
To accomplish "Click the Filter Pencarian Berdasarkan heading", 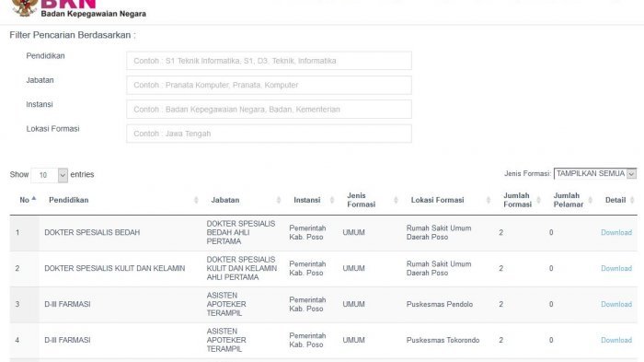I will pyautogui.click(x=73, y=35).
